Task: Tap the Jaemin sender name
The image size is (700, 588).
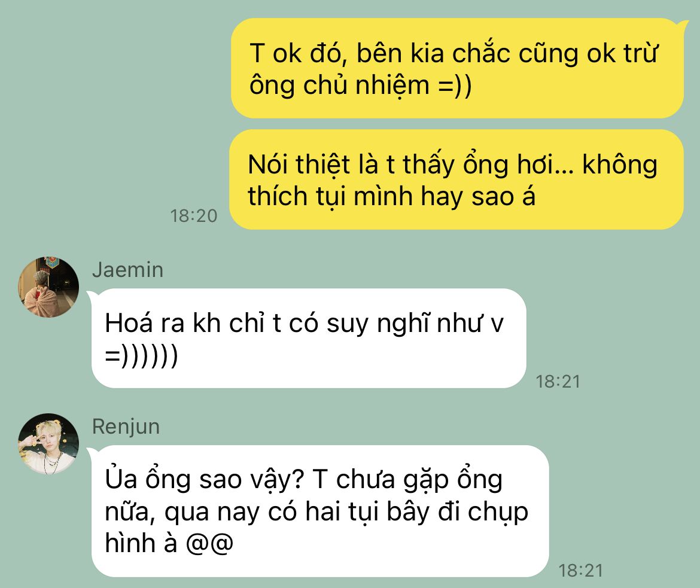Action: (127, 270)
